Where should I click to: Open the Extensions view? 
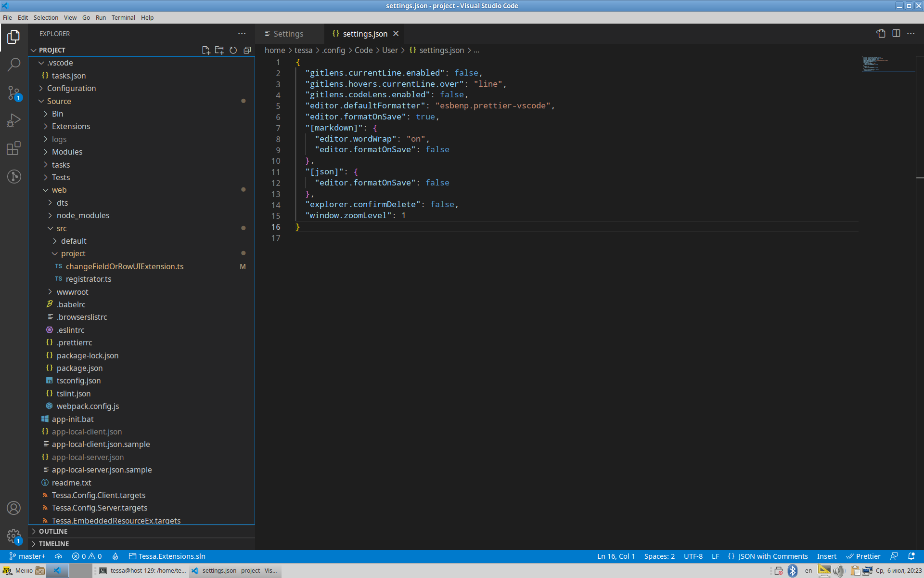click(14, 148)
